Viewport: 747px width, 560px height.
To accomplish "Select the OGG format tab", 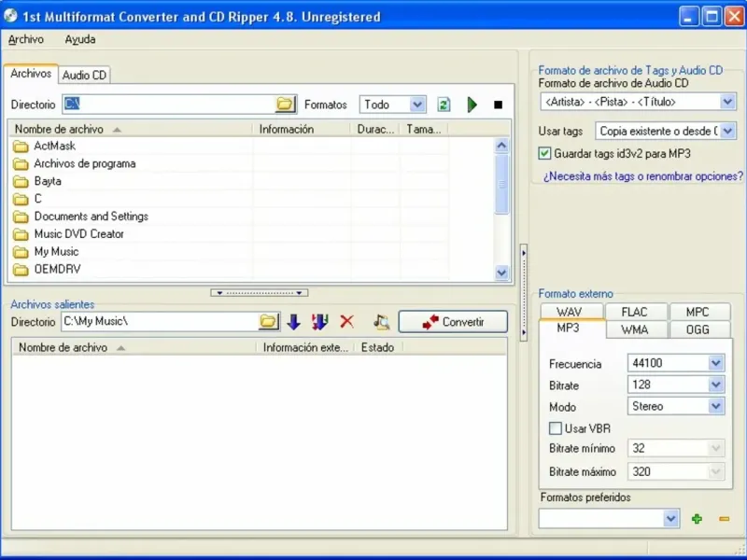I will [699, 329].
